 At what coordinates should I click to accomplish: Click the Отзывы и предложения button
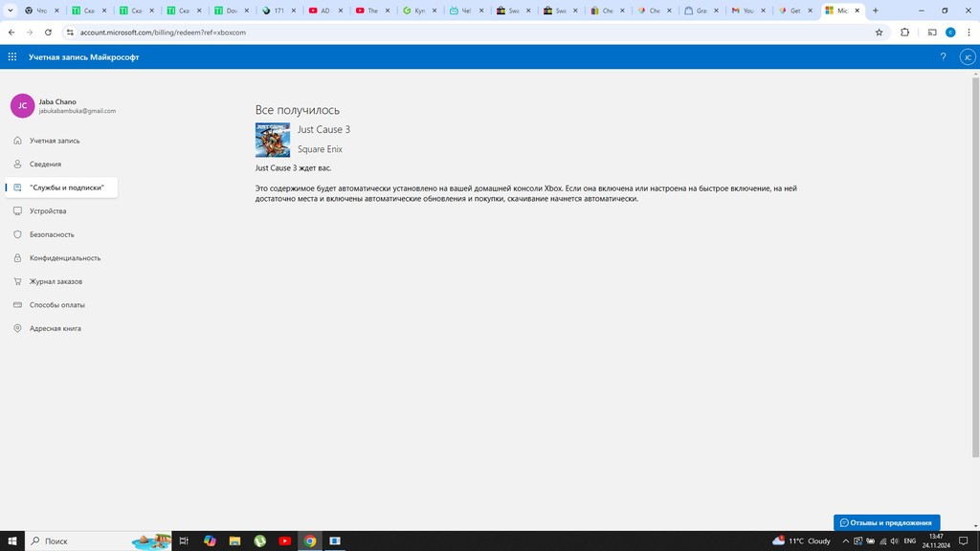pos(886,522)
